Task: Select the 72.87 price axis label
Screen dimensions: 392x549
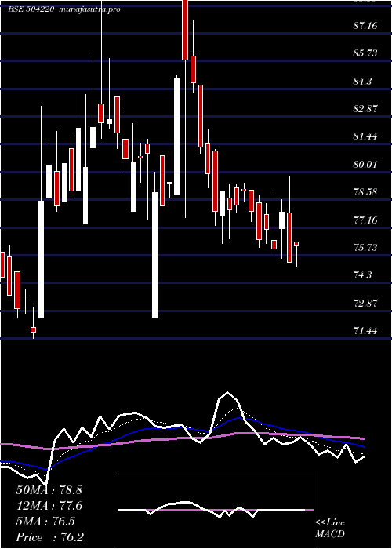Action: pyautogui.click(x=366, y=303)
